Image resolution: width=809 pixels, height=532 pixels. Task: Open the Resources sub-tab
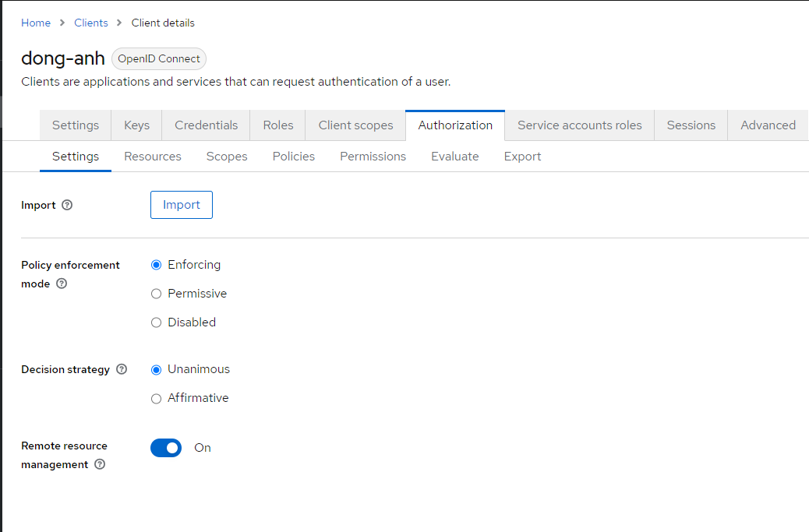click(153, 157)
